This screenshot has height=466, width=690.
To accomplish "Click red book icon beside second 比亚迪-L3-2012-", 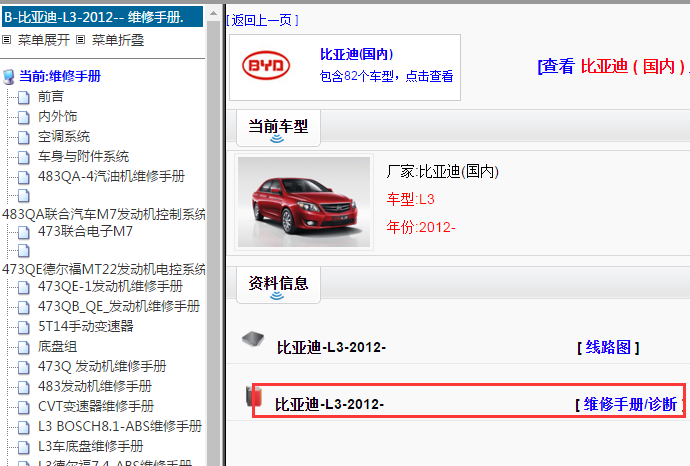I will point(254,395).
